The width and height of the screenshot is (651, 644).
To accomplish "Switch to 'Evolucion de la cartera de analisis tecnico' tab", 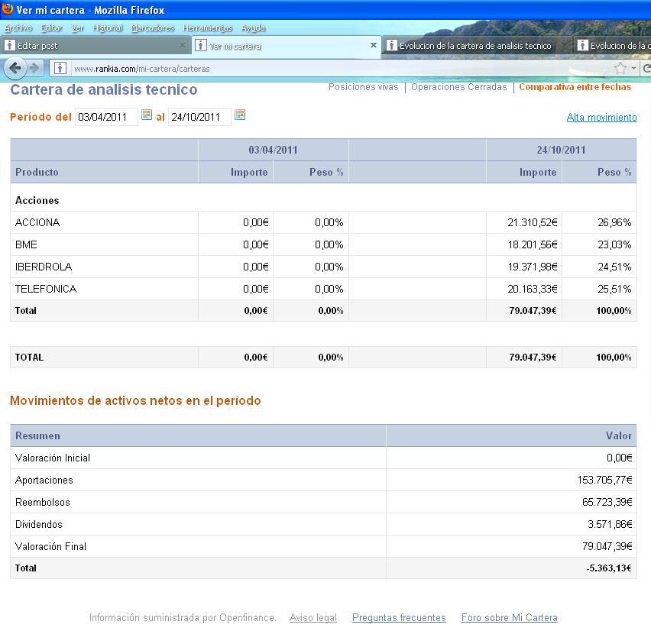I will (476, 45).
